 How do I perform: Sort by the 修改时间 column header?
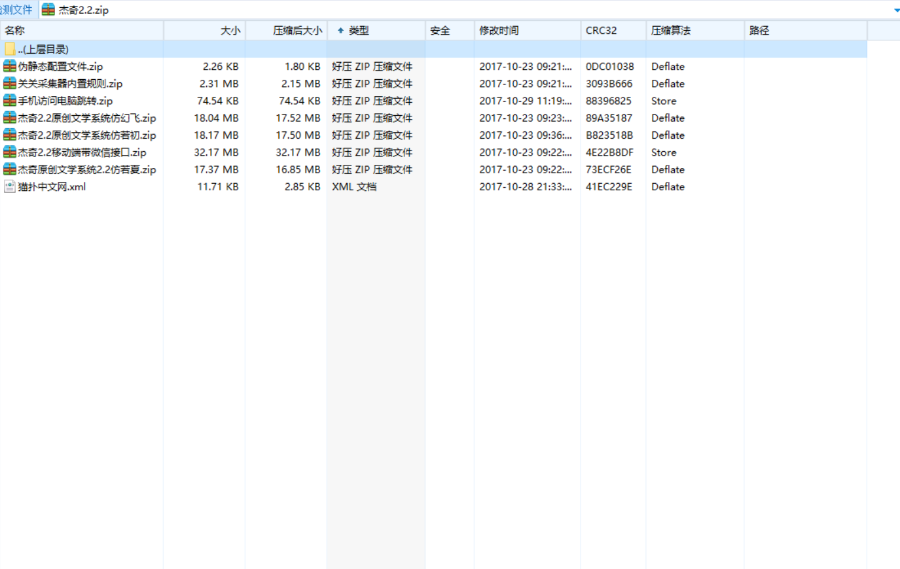point(527,30)
